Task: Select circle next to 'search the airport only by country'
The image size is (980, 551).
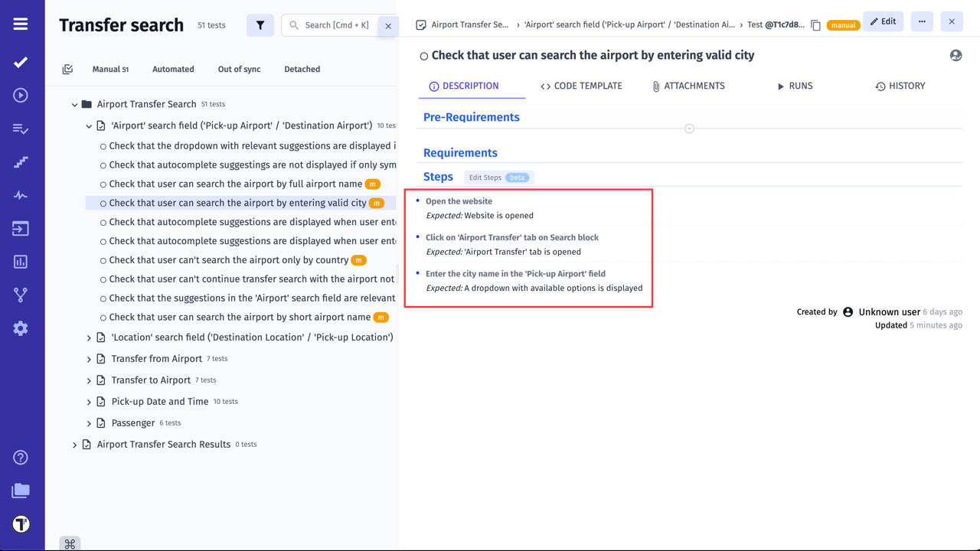Action: pyautogui.click(x=103, y=260)
